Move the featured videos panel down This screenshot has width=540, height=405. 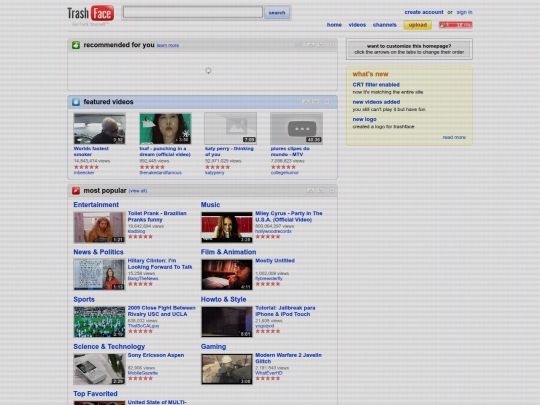[315, 102]
